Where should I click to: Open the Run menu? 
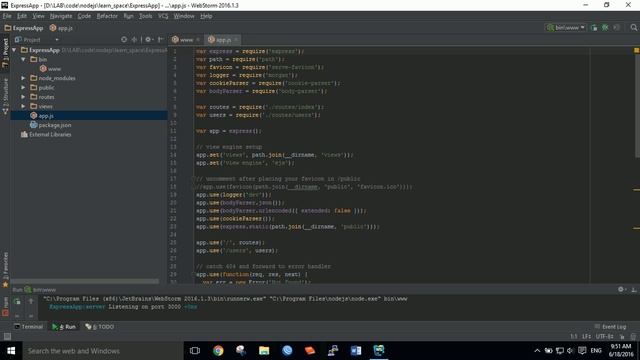[128, 16]
